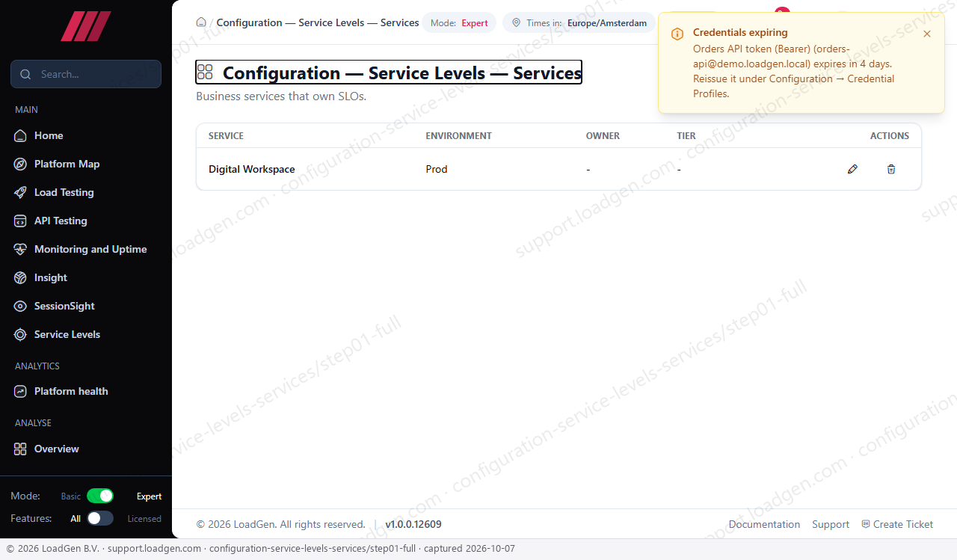
Task: Select Monitoring and Uptime
Action: (90, 249)
